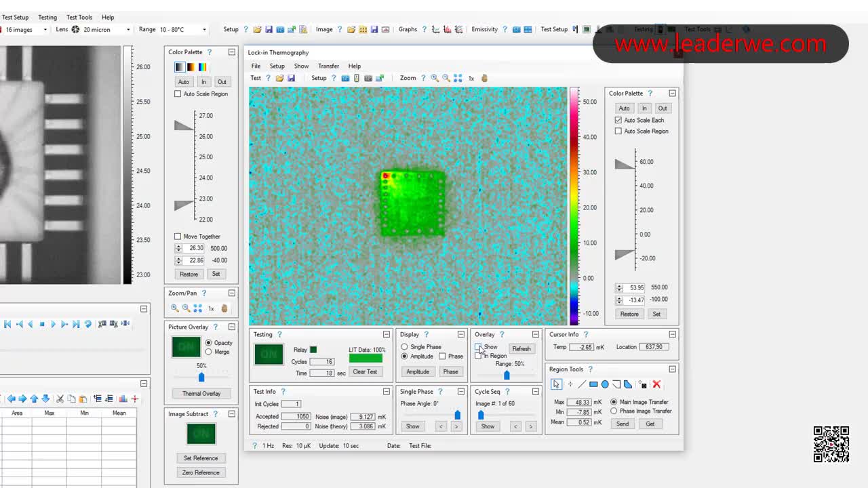Image resolution: width=868 pixels, height=488 pixels.
Task: Click the Thermal Overlay button
Action: [x=201, y=393]
